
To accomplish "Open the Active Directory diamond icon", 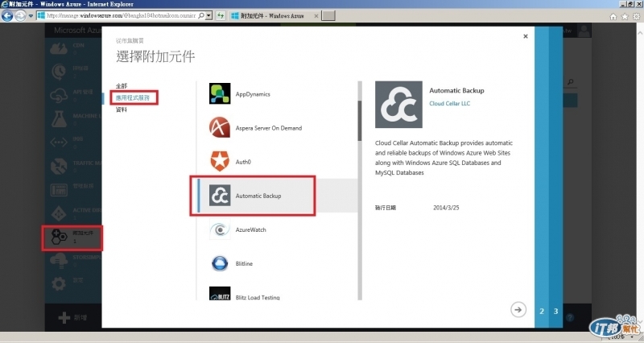I will point(59,213).
